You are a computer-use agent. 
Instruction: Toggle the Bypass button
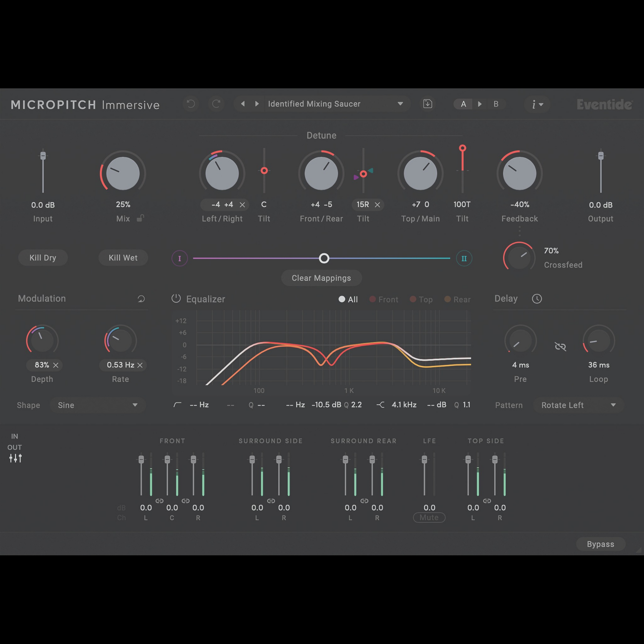click(601, 544)
